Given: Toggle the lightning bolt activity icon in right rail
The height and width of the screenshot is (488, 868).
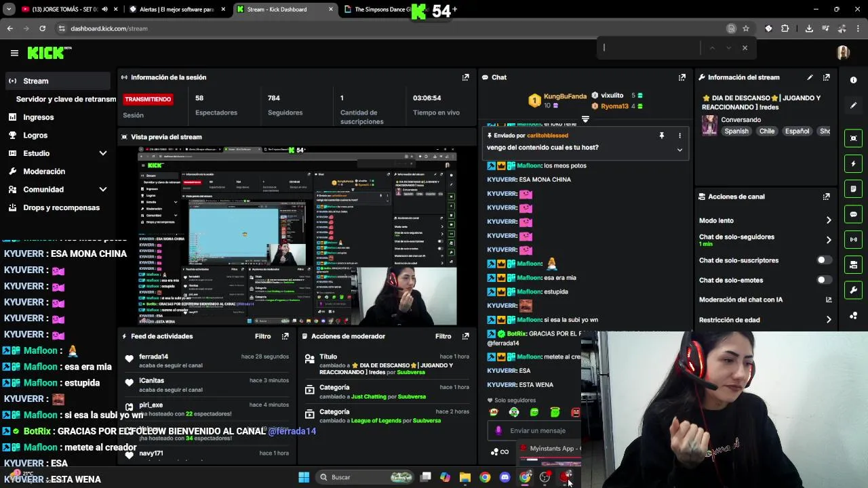Looking at the screenshot, I should 853,163.
